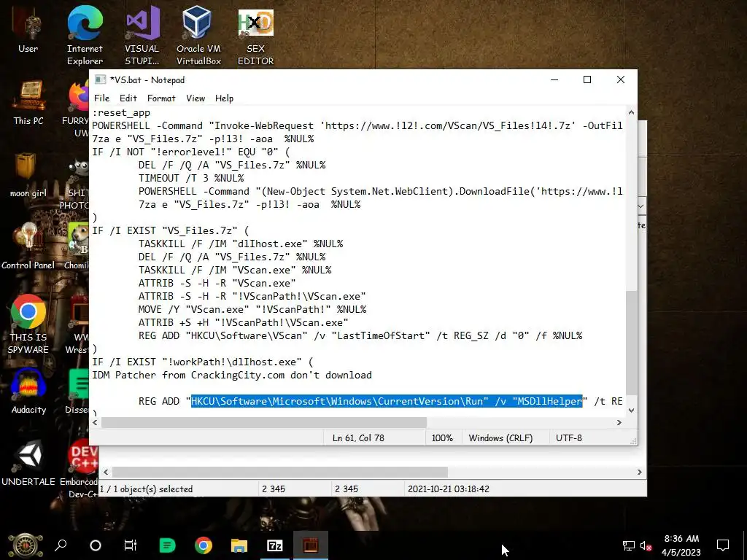Viewport: 747px width, 560px height.
Task: Click the ':reset_app' label line
Action: (121, 113)
